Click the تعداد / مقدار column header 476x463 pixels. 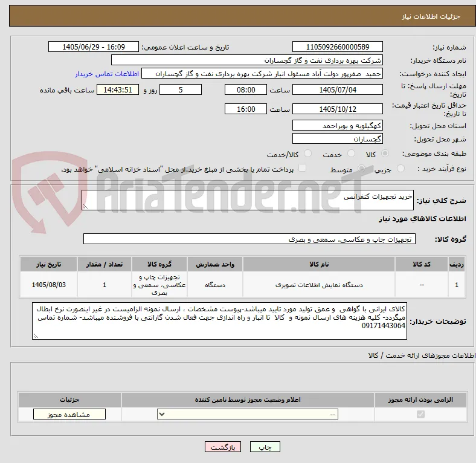click(105, 264)
